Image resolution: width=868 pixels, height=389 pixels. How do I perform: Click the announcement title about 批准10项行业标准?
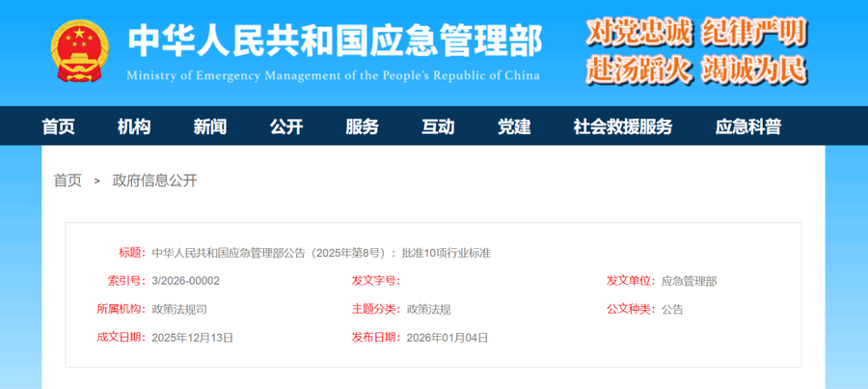coord(321,253)
